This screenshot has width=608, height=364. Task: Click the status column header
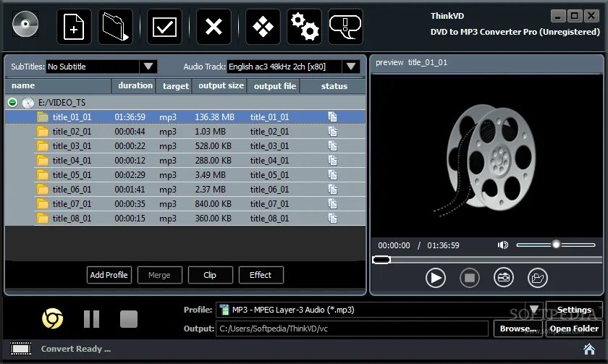[x=333, y=85]
